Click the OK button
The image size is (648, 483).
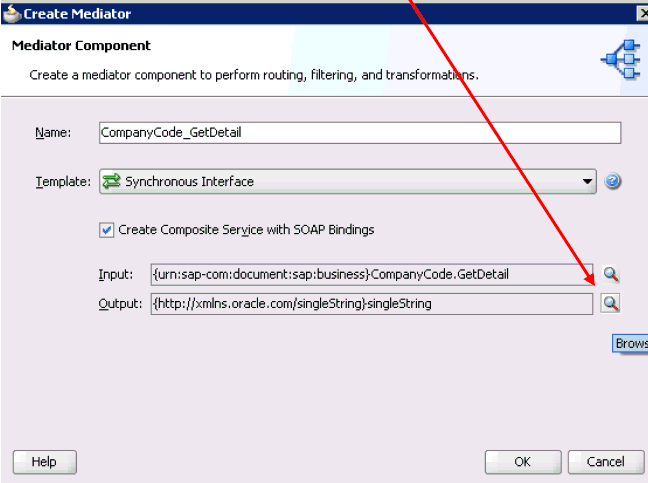522,462
